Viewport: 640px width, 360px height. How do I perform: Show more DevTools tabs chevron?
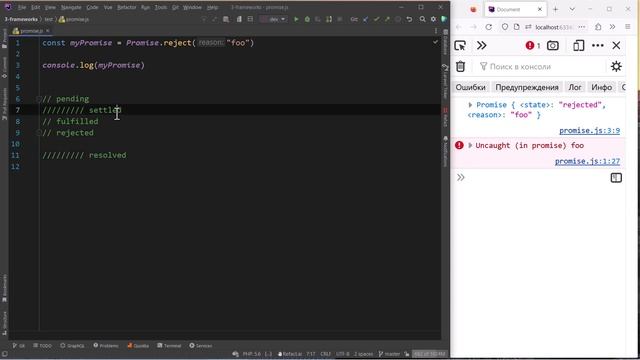pos(482,45)
